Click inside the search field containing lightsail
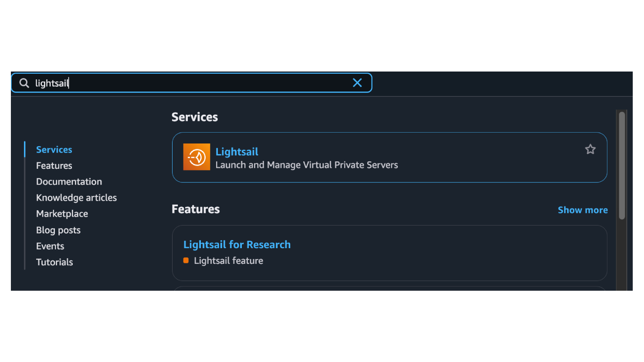644x362 pixels. (196, 83)
